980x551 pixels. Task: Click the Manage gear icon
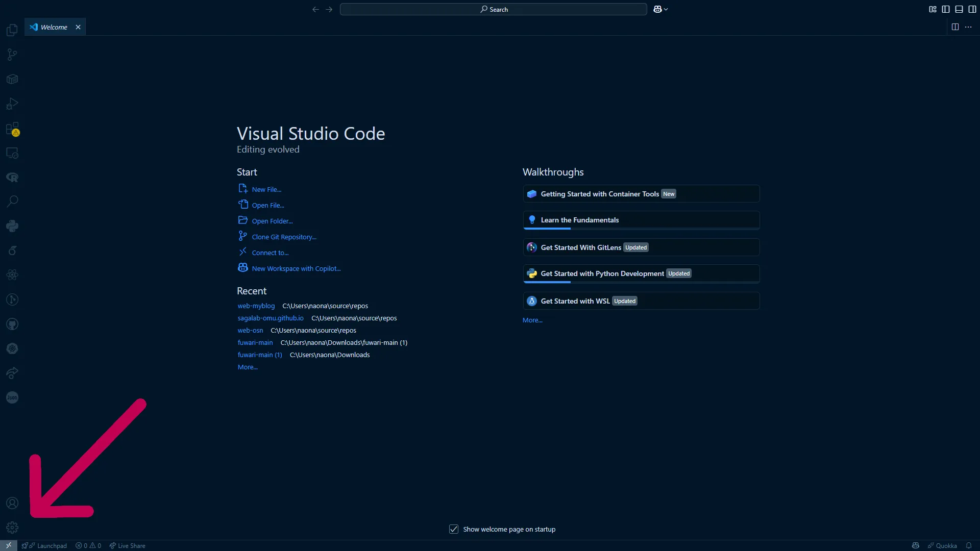tap(12, 528)
